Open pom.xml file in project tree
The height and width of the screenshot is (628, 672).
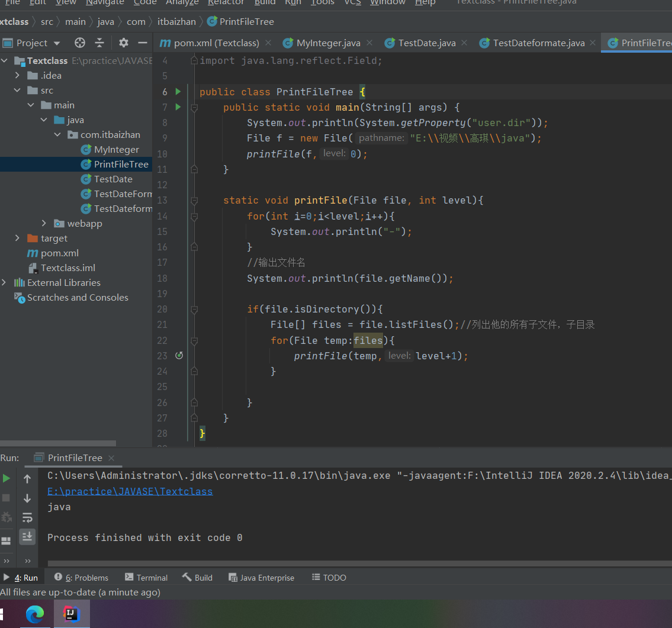click(x=60, y=253)
